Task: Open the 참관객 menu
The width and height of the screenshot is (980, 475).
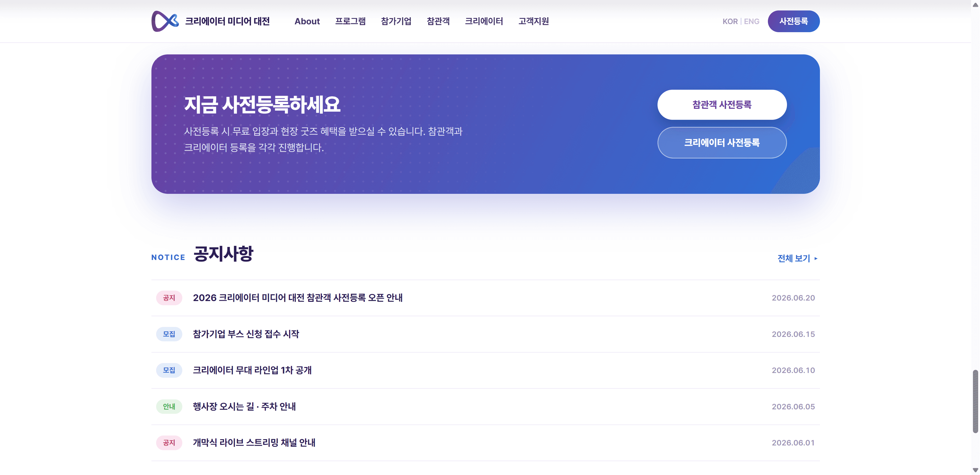Action: click(438, 21)
